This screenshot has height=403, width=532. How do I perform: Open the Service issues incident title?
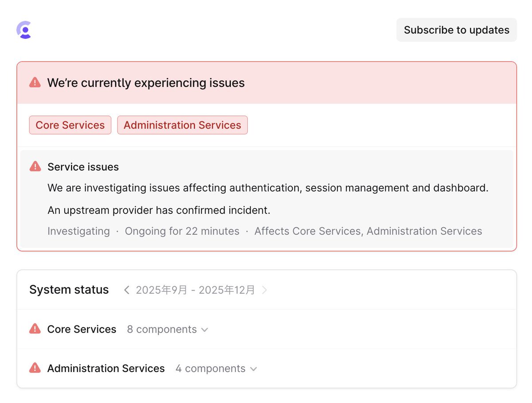[83, 167]
